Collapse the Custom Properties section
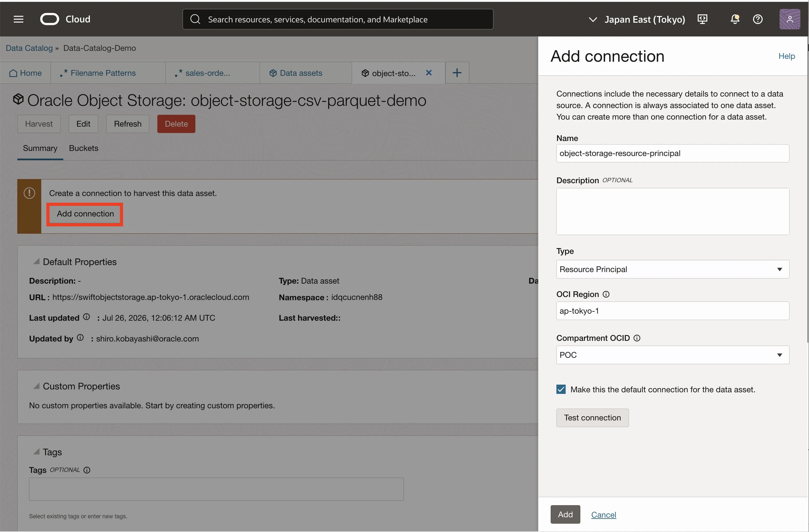 click(36, 386)
